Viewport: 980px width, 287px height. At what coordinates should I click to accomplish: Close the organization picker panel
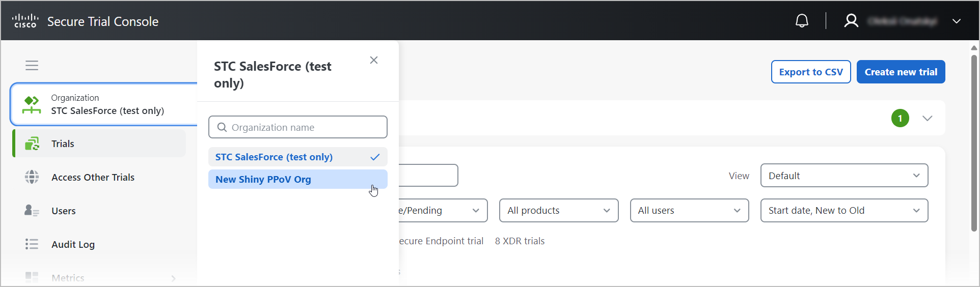(x=374, y=60)
